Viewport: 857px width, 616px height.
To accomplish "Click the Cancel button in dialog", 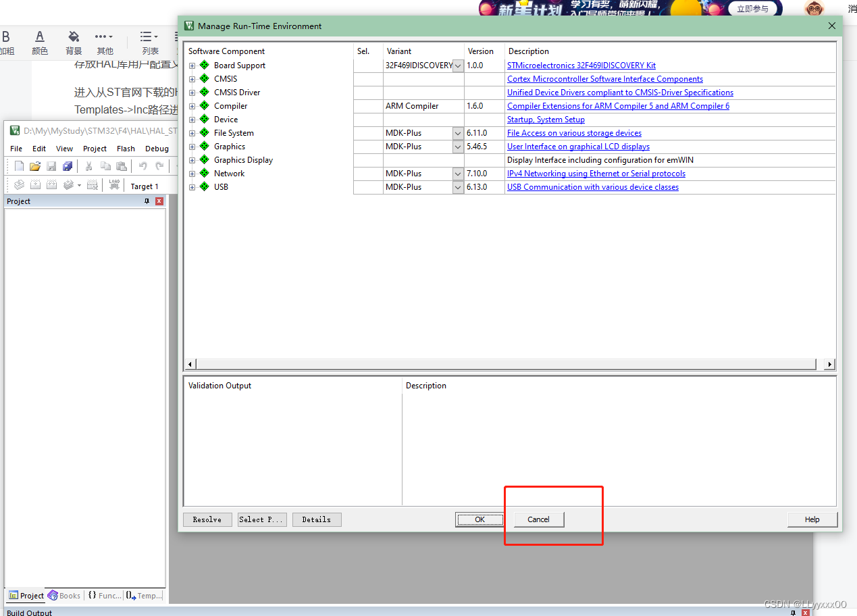I will [539, 519].
